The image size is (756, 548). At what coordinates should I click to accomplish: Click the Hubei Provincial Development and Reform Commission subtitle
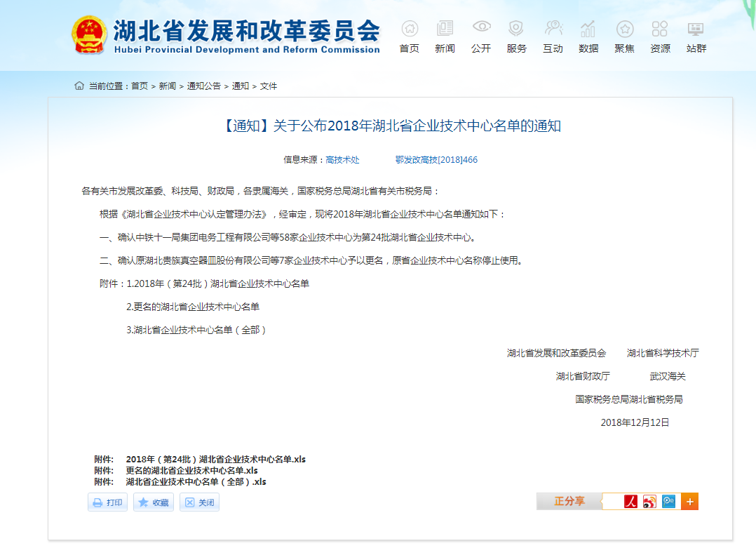pyautogui.click(x=247, y=49)
